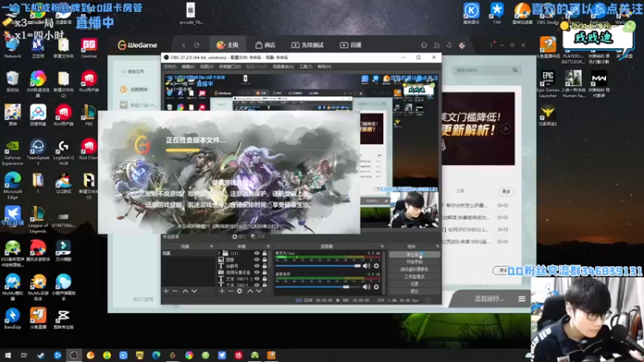Open Properties (属性) button above OBS sources

coord(238,237)
